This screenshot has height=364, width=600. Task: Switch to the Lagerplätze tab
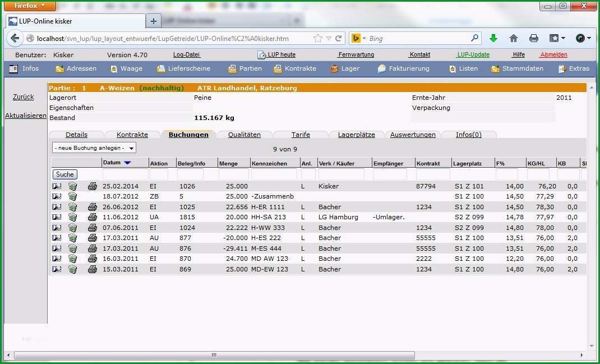(357, 135)
